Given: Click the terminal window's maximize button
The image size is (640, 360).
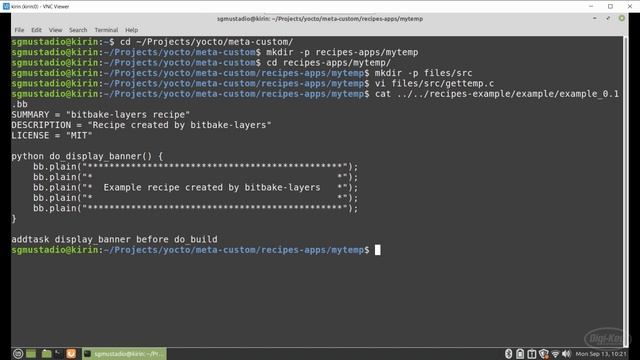Looking at the screenshot, I should (608, 18).
